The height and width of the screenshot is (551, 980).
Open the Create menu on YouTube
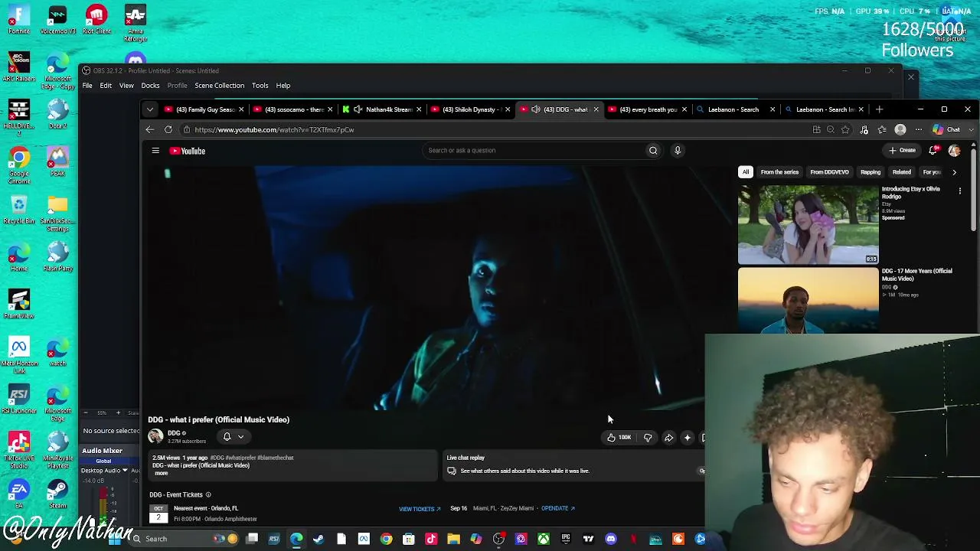click(903, 151)
